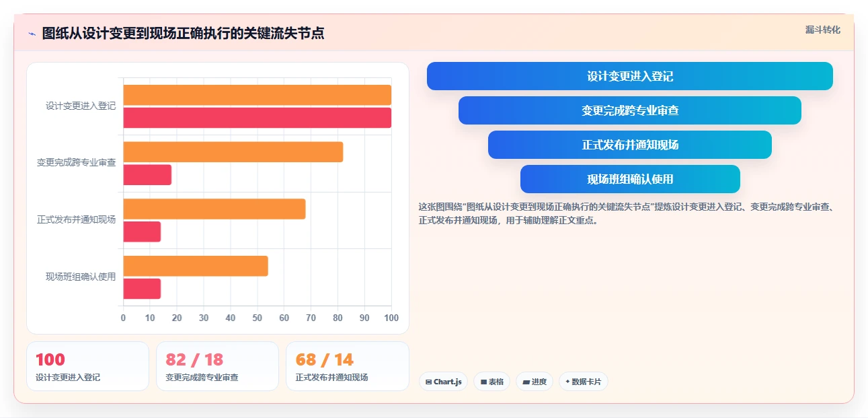Click caption 正式发布并通知现场 under 68 / 14
The width and height of the screenshot is (868, 418).
click(x=331, y=378)
